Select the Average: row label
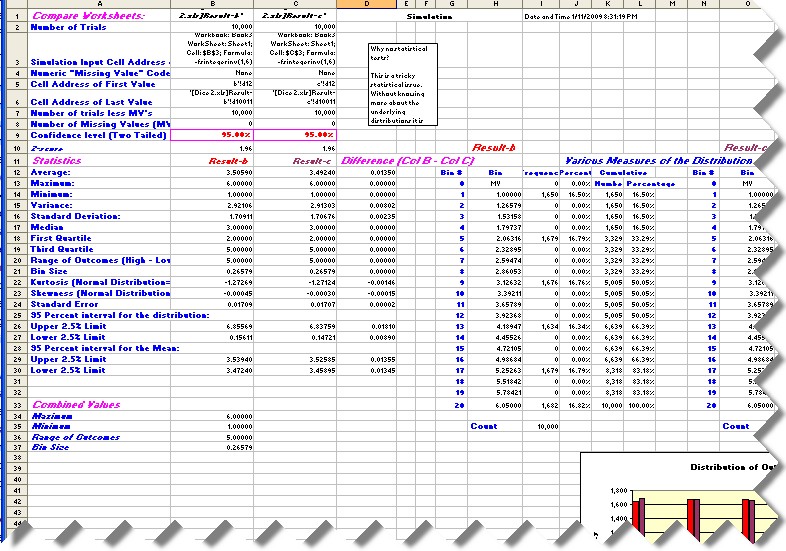Viewport: 786px width, 551px height. [x=51, y=172]
